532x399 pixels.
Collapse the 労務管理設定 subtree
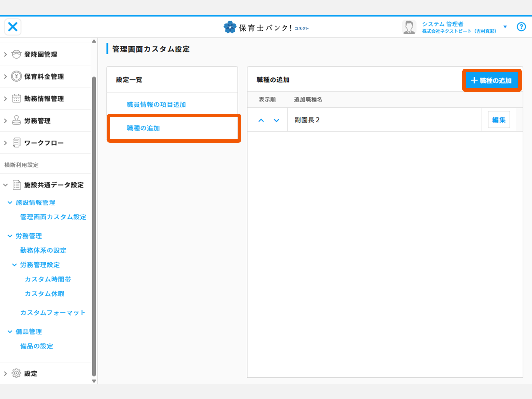tap(15, 265)
